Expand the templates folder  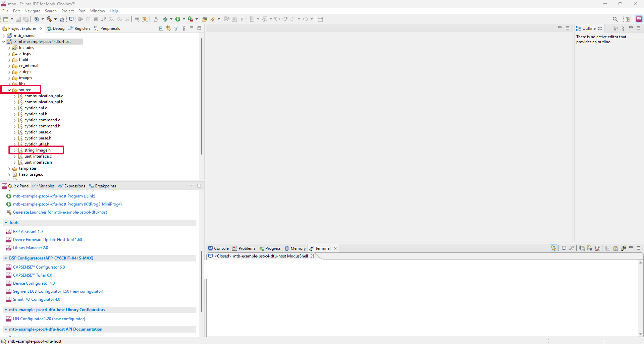(9, 169)
